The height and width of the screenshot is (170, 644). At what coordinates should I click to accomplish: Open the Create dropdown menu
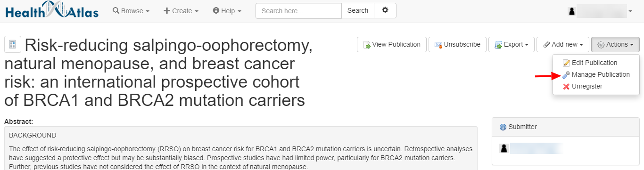click(181, 11)
